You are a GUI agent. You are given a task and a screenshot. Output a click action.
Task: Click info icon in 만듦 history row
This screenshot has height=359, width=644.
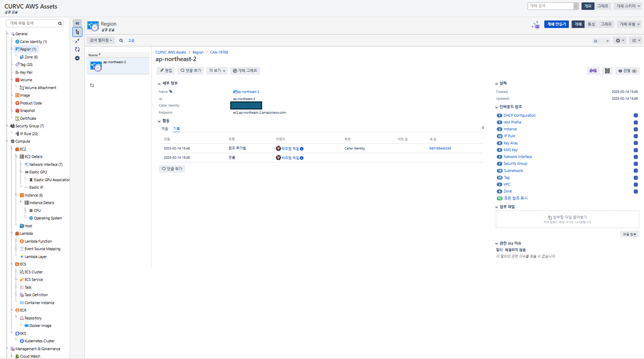pyautogui.click(x=302, y=158)
